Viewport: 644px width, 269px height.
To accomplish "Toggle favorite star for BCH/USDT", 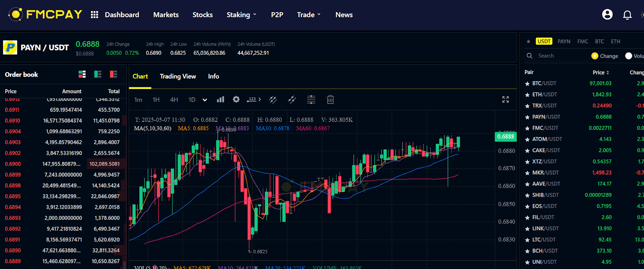I will tap(527, 251).
